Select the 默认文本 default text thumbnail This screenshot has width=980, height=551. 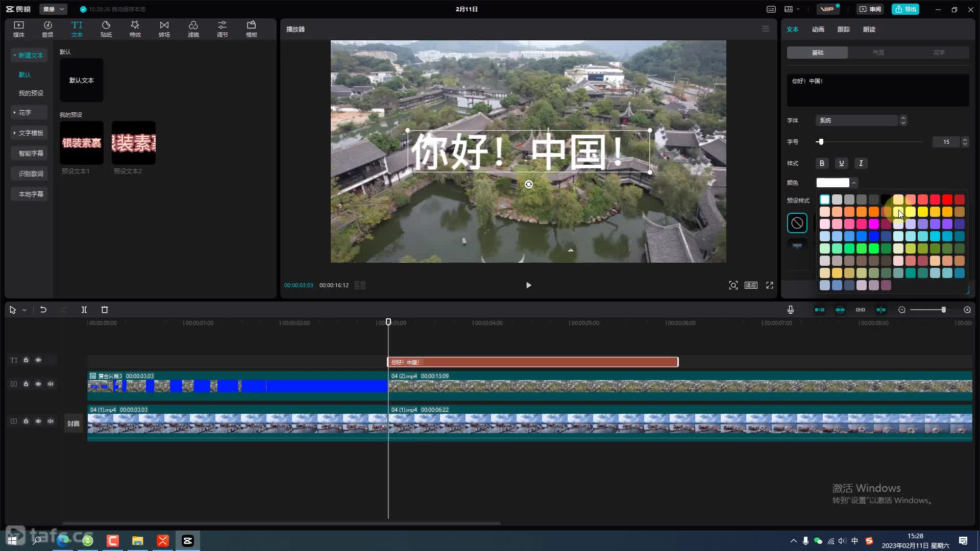(82, 80)
